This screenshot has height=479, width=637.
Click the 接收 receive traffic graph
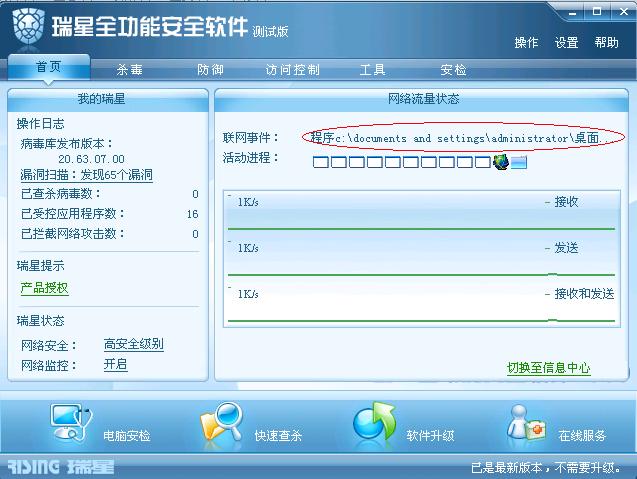pyautogui.click(x=422, y=212)
